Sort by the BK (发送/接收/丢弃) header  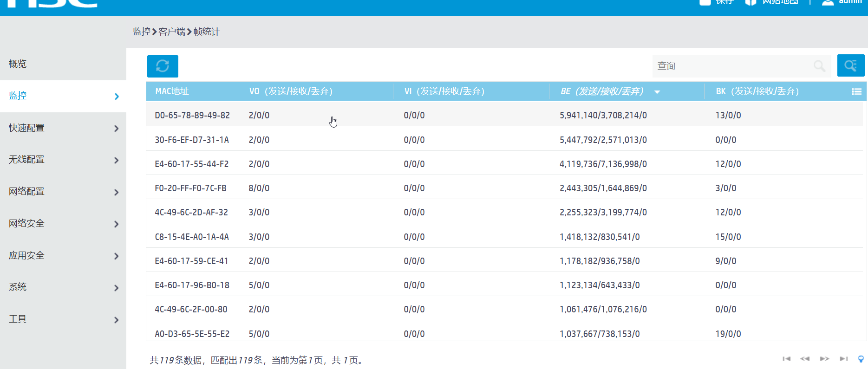(757, 91)
